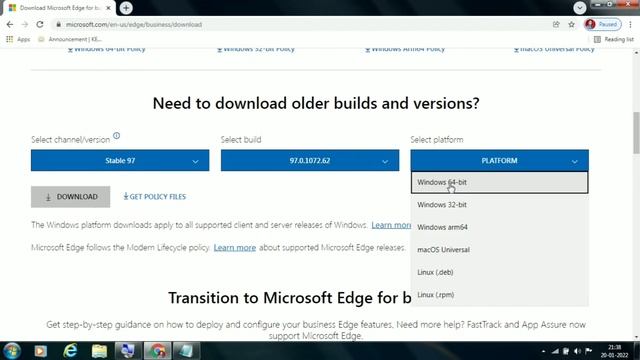Choose Linux (.deb) platform option
Image resolution: width=640 pixels, height=360 pixels.
click(499, 272)
